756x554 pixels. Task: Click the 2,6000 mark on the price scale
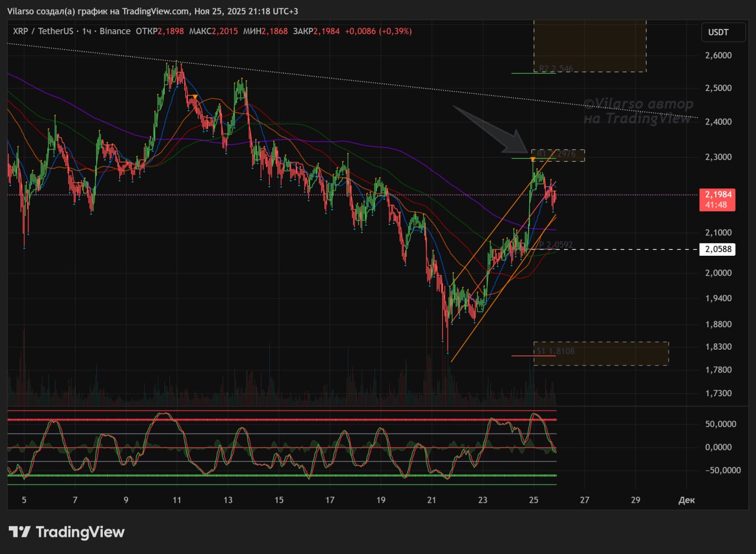(x=718, y=56)
